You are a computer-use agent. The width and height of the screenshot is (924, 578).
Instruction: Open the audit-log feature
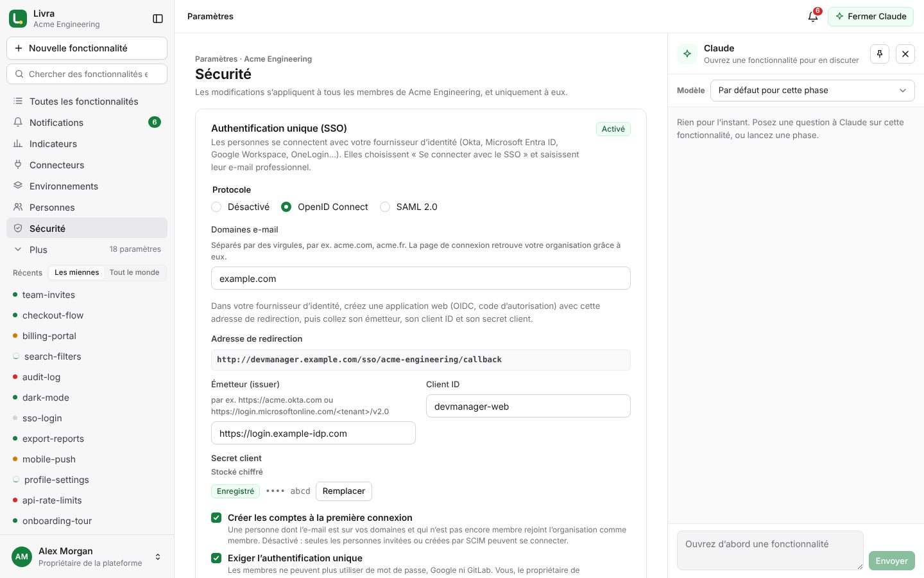(87, 377)
